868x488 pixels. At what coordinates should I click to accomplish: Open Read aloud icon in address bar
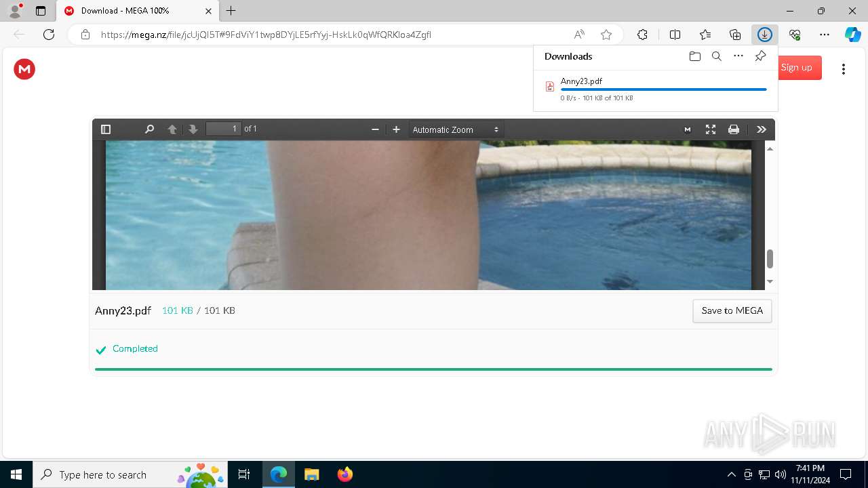(x=579, y=35)
